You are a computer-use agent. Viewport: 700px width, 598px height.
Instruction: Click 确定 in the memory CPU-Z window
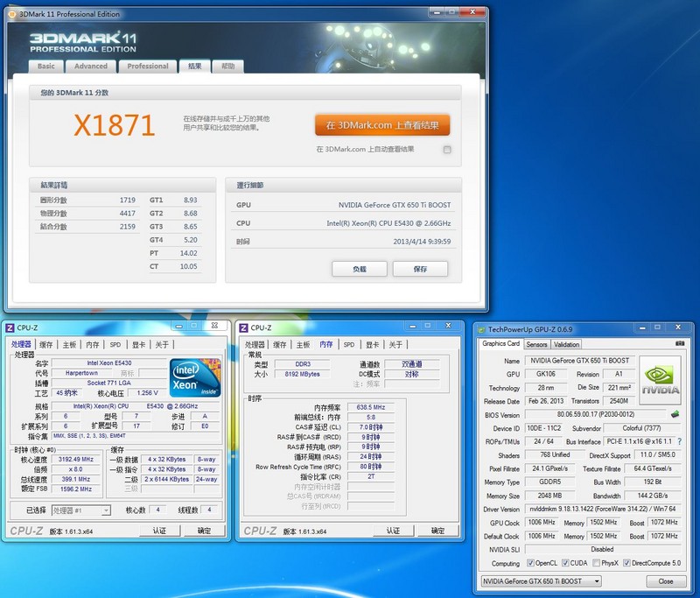pos(438,531)
